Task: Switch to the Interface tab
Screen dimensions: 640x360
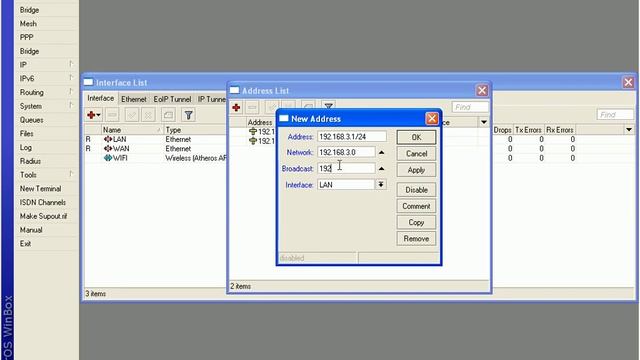Action: click(101, 98)
